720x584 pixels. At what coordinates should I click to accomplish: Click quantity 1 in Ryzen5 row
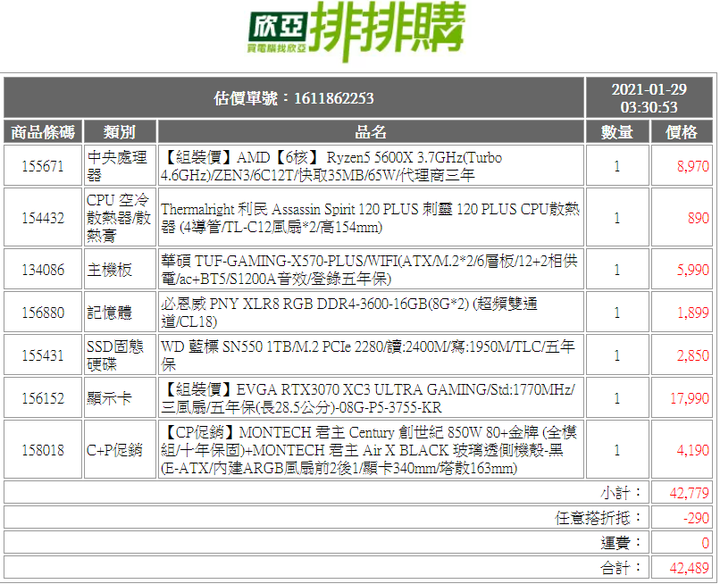[617, 166]
